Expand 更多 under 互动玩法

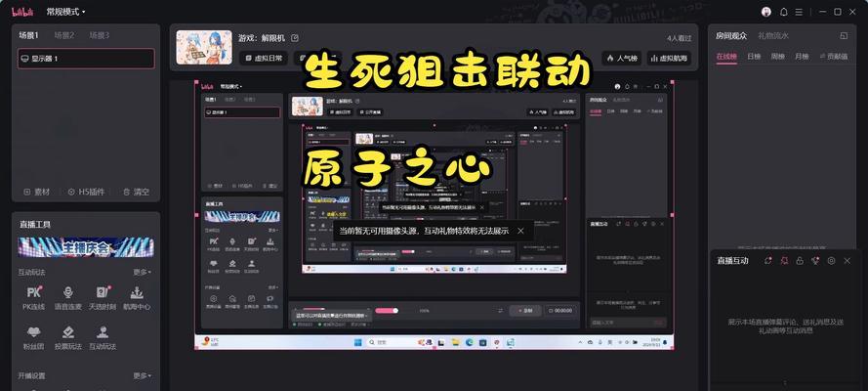[x=143, y=272]
